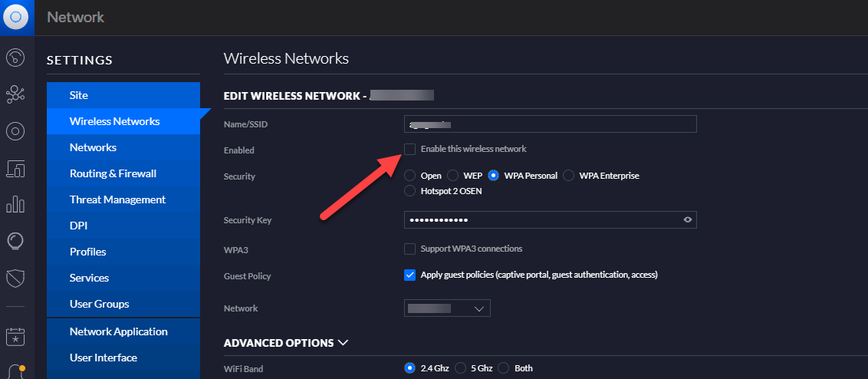Open the User Groups settings
This screenshot has height=379, width=868.
(x=99, y=304)
